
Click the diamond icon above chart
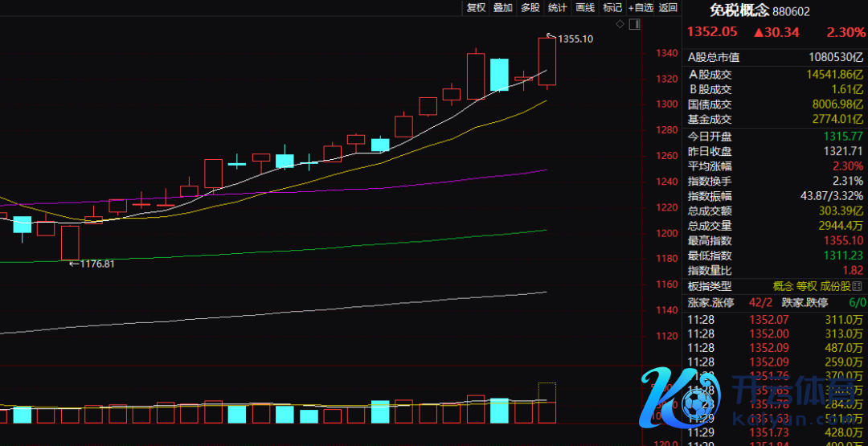(620, 25)
